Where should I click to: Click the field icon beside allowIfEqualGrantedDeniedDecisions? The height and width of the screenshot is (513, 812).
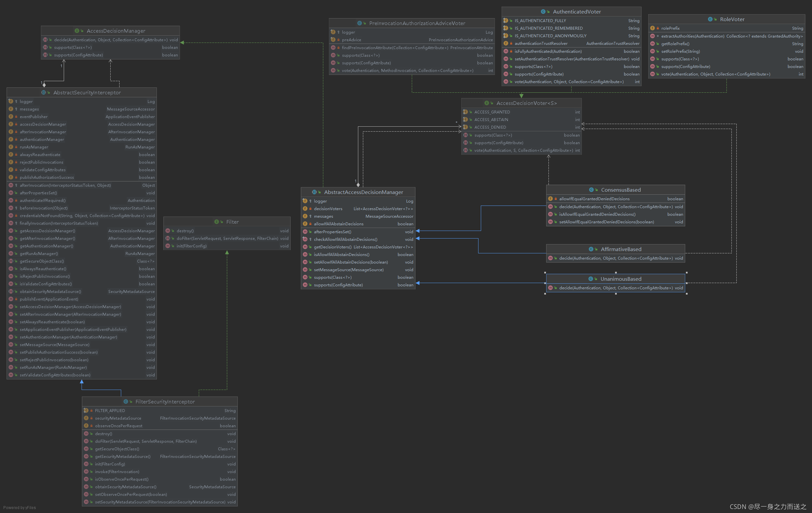[550, 199]
